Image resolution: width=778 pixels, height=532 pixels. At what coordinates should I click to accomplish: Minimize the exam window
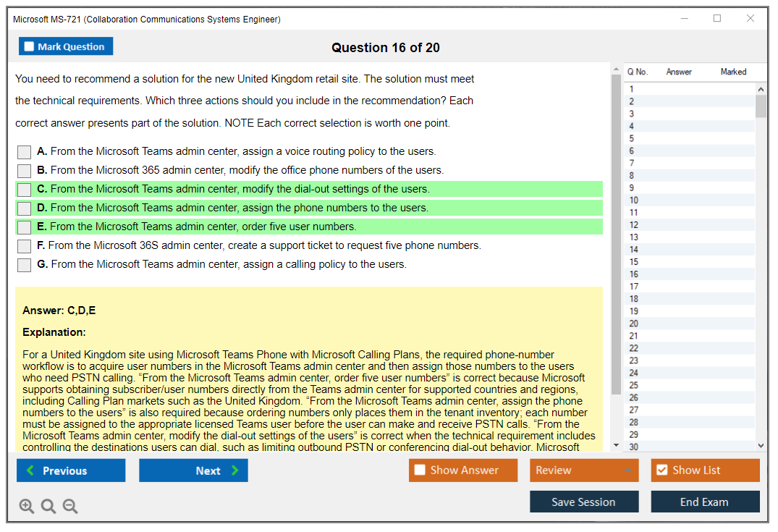point(685,19)
